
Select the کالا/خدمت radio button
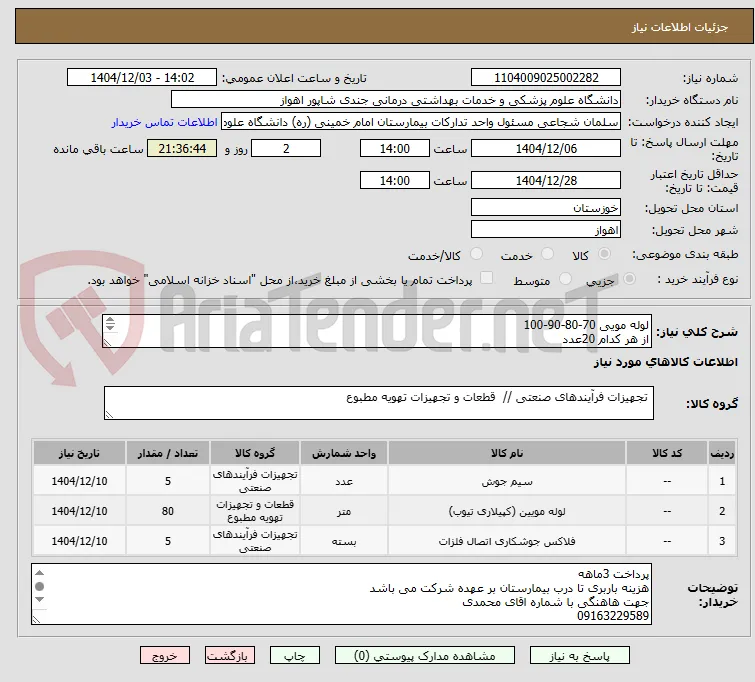(x=476, y=254)
